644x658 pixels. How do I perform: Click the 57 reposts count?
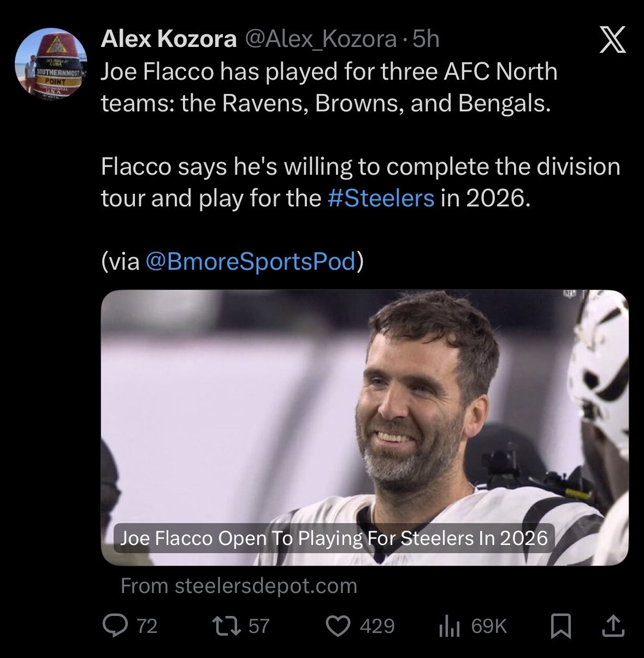click(x=259, y=626)
